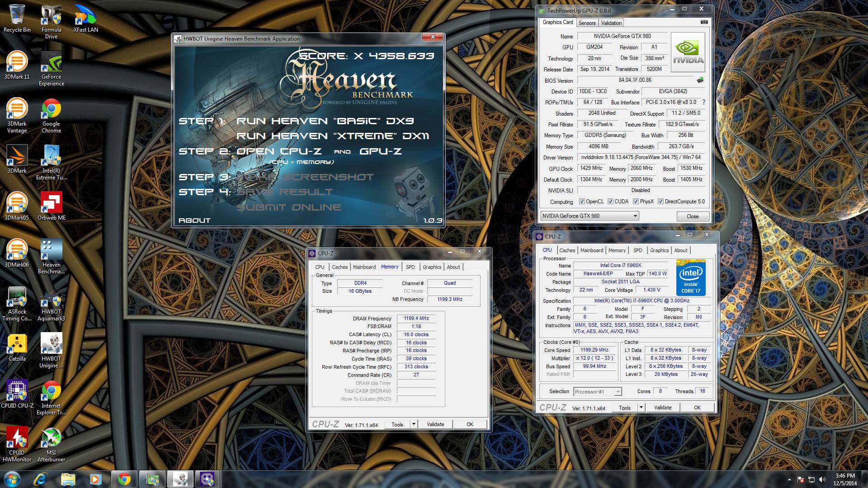Expand the Tools arrow in the CPU-Z Memory window
Viewport: 868px width, 488px height.
413,424
